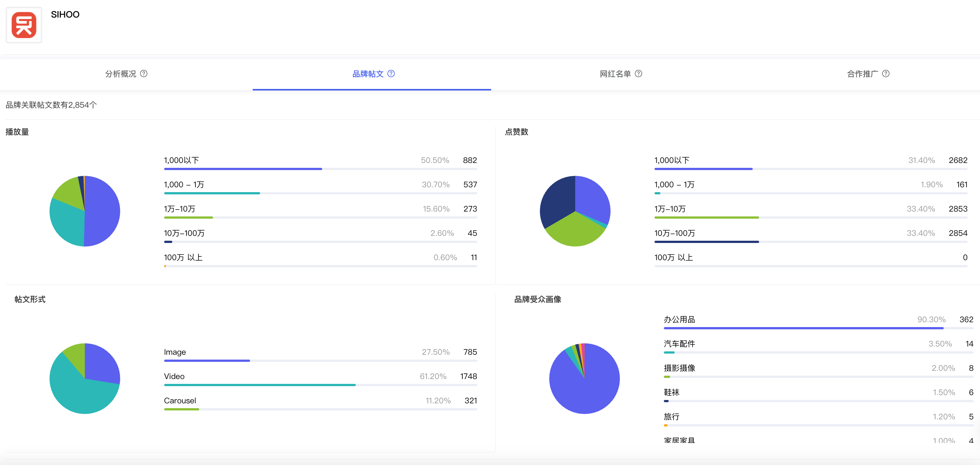980x465 pixels.
Task: Click help icon next to 品牌帖文
Action: click(x=391, y=73)
